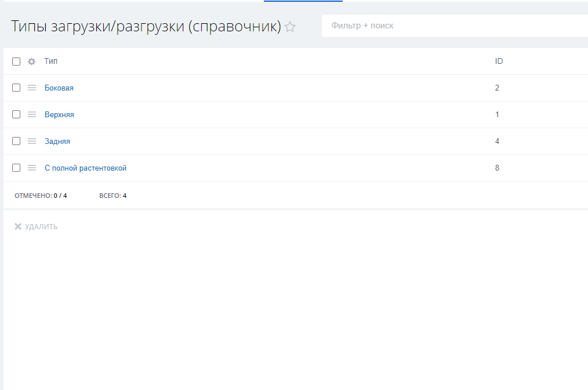The width and height of the screenshot is (588, 390).
Task: Focus the Фильтр + поиск field
Action: [x=455, y=26]
